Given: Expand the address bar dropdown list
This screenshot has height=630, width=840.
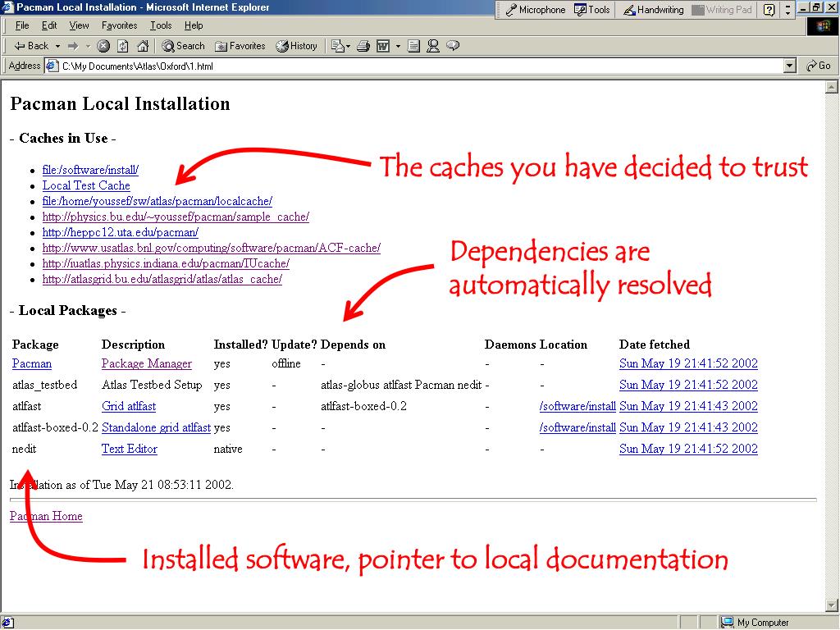Looking at the screenshot, I should 790,66.
